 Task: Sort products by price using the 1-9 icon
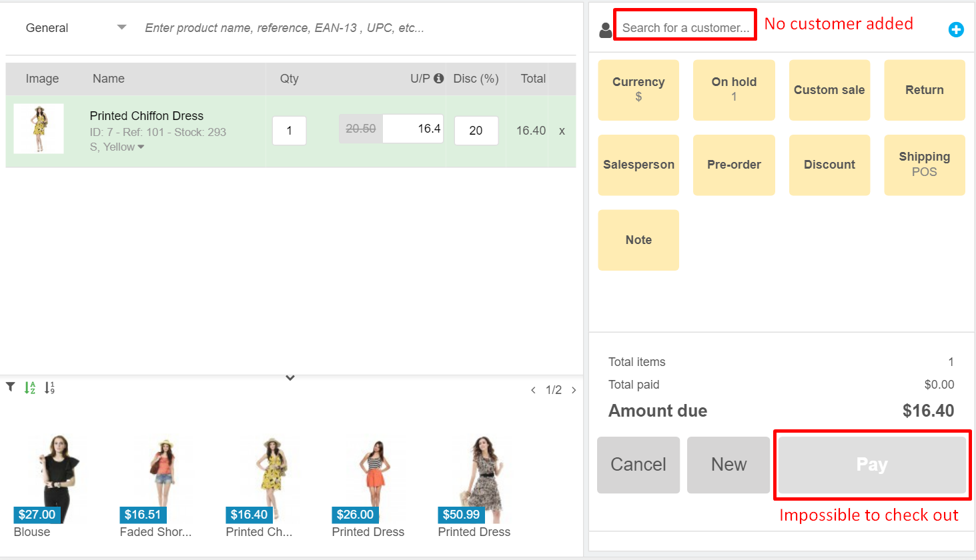pos(48,387)
